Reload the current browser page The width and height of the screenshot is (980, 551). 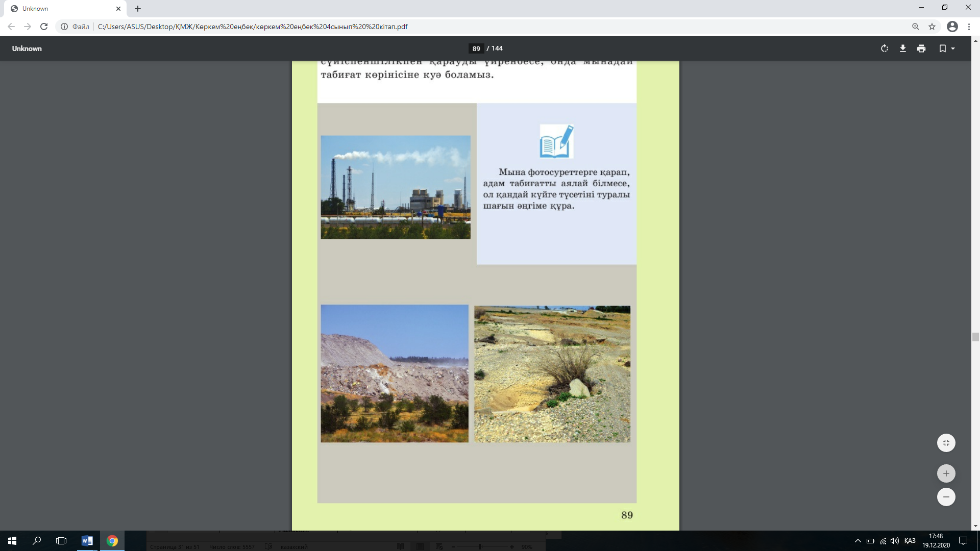(x=44, y=27)
